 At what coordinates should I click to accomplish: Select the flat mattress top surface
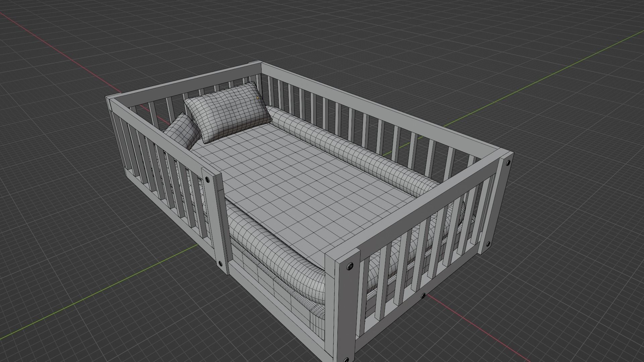302,188
